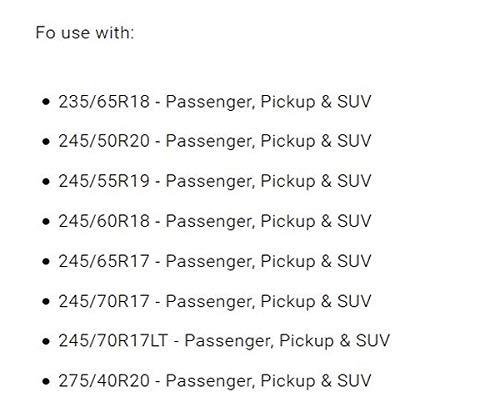Click the 'Fo use with:' heading text
Screen dimensions: 500x417
pyautogui.click(x=85, y=33)
